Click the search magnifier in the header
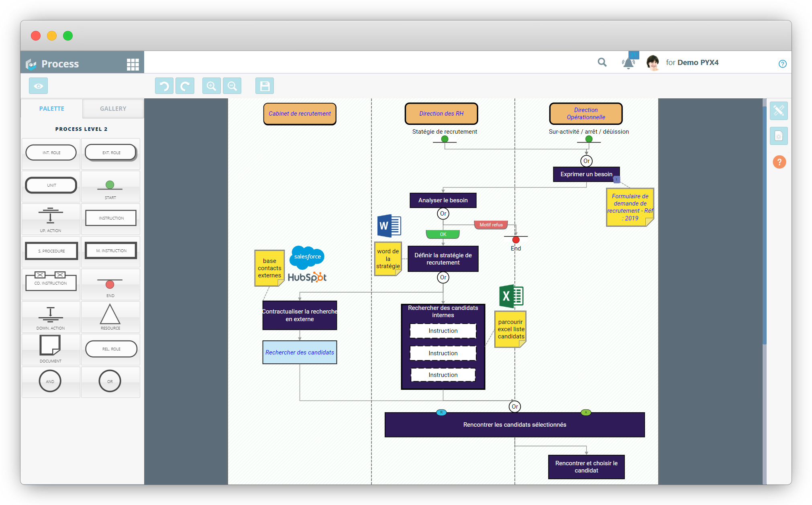Image resolution: width=812 pixels, height=505 pixels. point(602,62)
